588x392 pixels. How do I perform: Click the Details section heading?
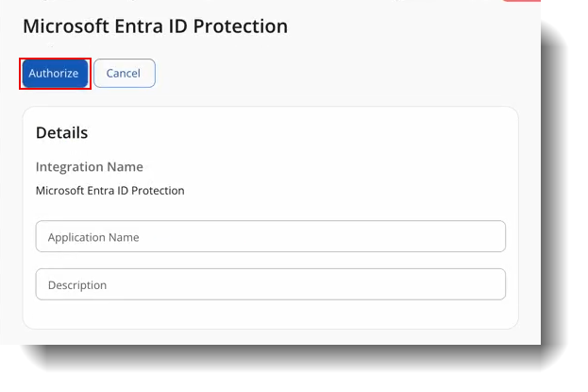click(x=62, y=132)
